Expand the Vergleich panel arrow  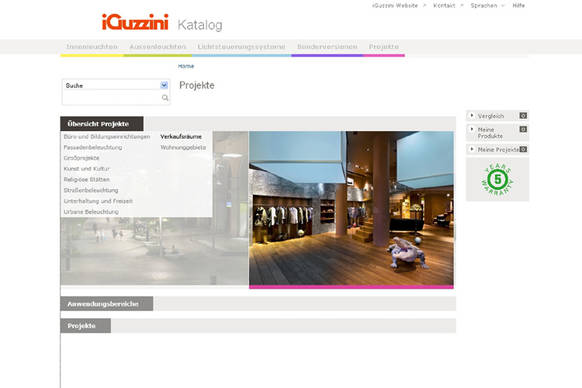click(472, 115)
